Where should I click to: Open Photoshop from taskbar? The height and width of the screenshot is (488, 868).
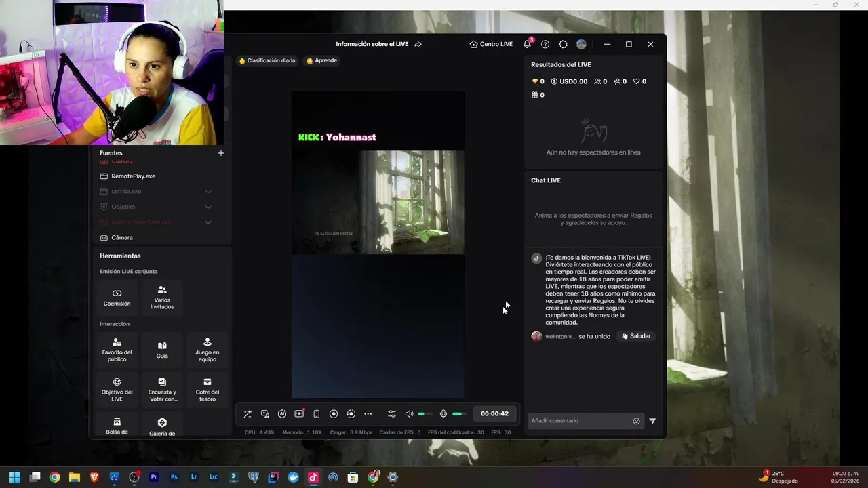pos(174,477)
